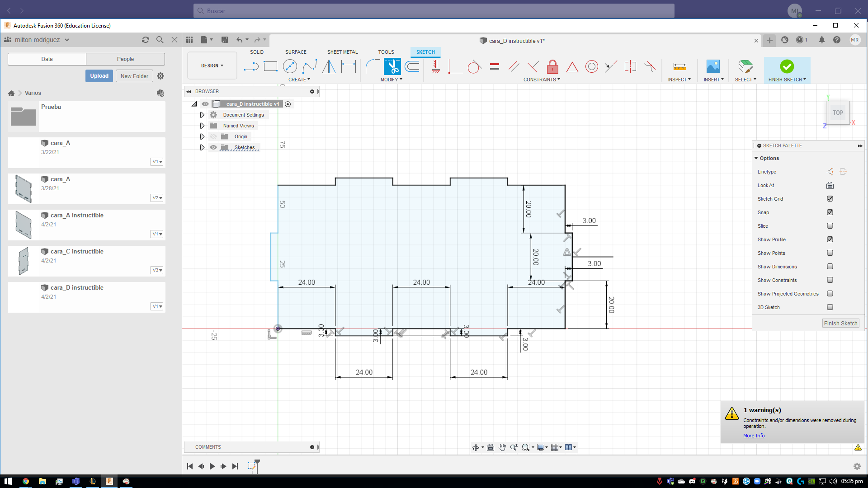868x488 pixels.
Task: Open the MODIFY dropdown menu
Action: [x=391, y=80]
